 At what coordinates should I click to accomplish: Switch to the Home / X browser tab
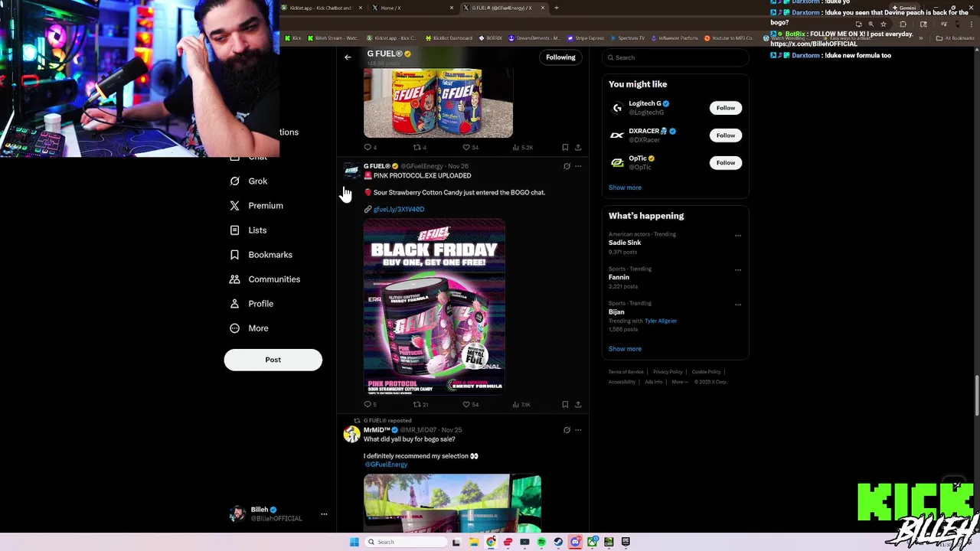click(412, 8)
